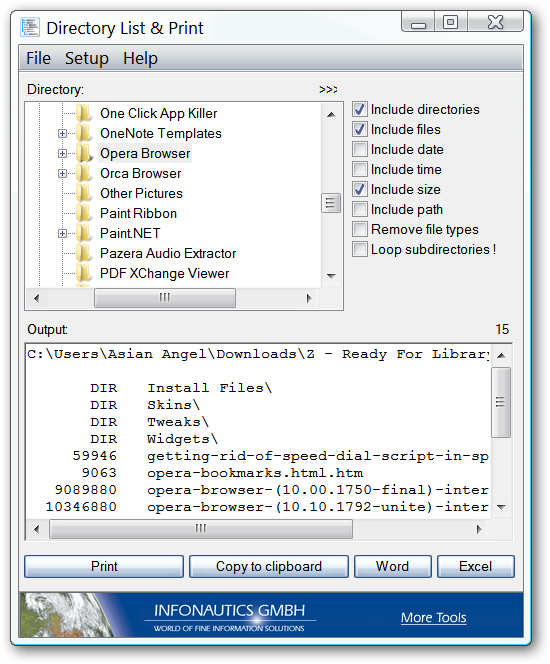Maximize the Directory List & Print window
Image resolution: width=550 pixels, height=664 pixels.
451,22
